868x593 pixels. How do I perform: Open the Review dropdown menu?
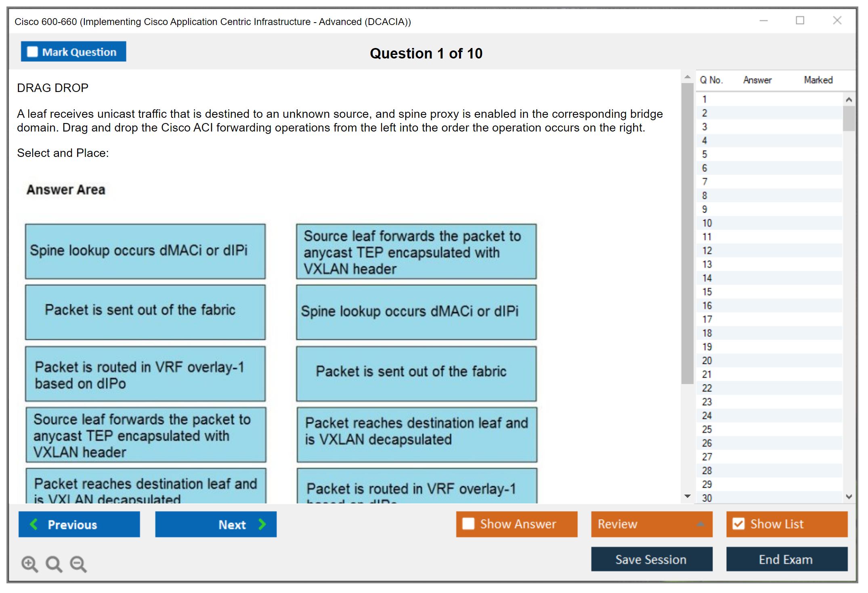point(652,524)
